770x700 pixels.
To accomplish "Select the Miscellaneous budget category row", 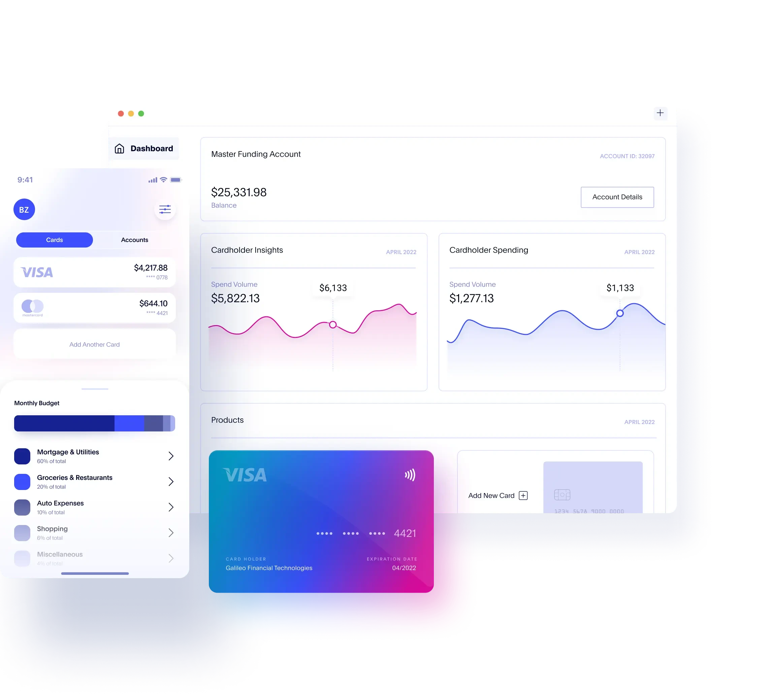I will [95, 557].
